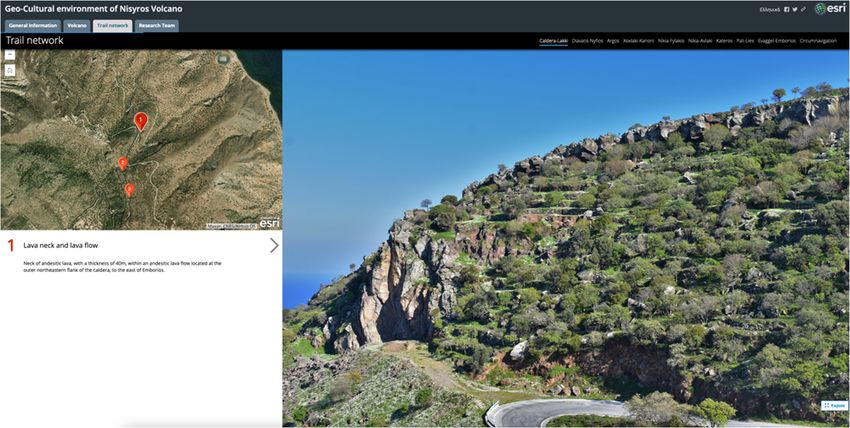Click the Geo-Cultural environment of Nisyros Volcano title
This screenshot has width=850, height=428.
tap(94, 9)
